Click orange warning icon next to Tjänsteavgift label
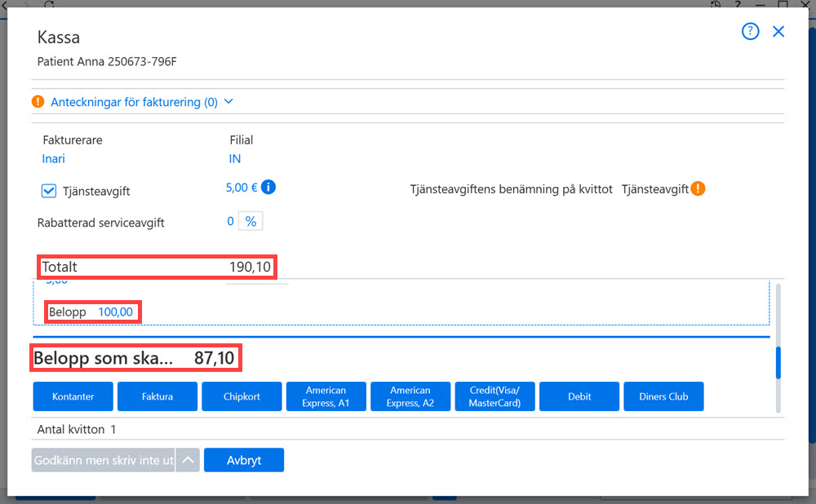Image resolution: width=816 pixels, height=504 pixels. tap(698, 189)
